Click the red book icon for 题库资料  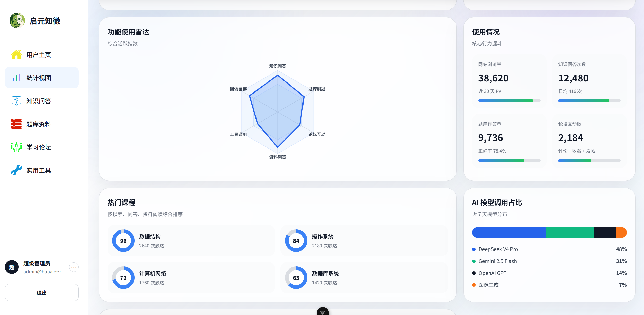tap(16, 124)
